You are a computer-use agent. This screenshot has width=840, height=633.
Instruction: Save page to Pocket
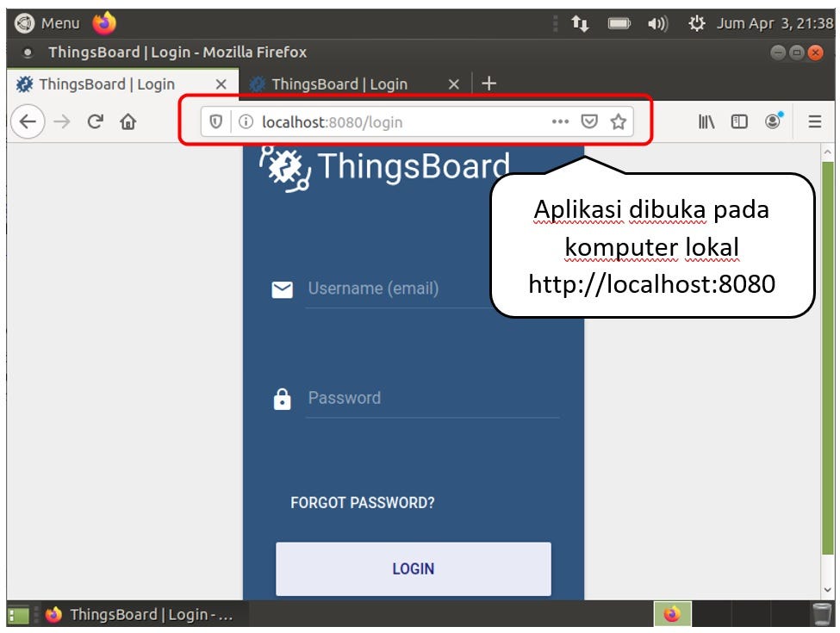click(x=589, y=122)
